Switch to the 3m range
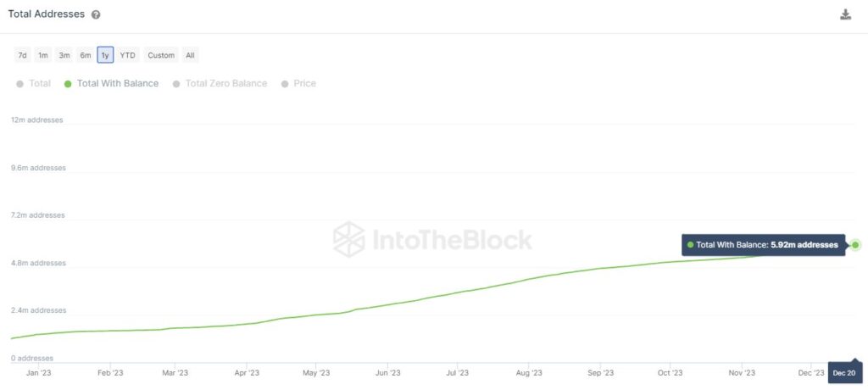 pos(64,55)
